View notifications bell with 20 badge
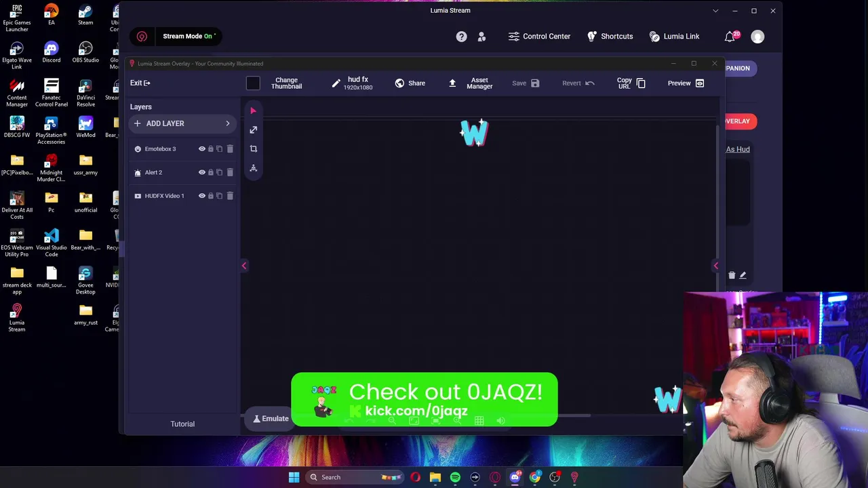Viewport: 868px width, 488px height. pos(731,37)
